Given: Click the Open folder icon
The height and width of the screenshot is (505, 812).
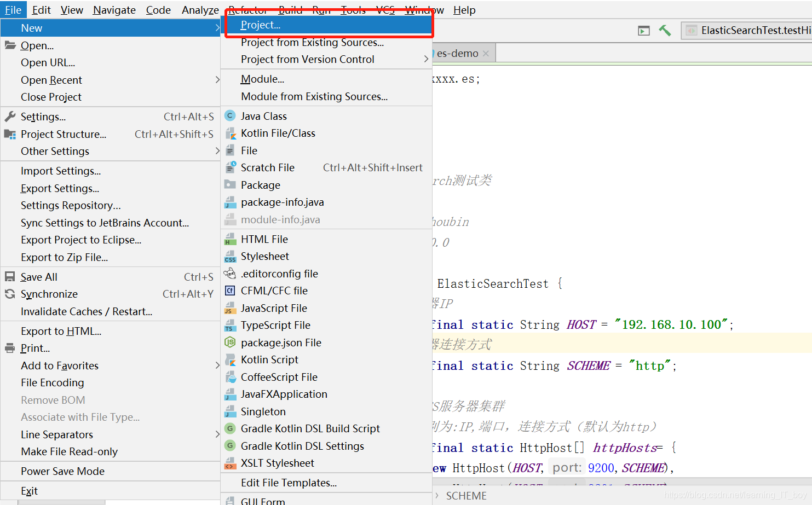Looking at the screenshot, I should click(x=10, y=45).
